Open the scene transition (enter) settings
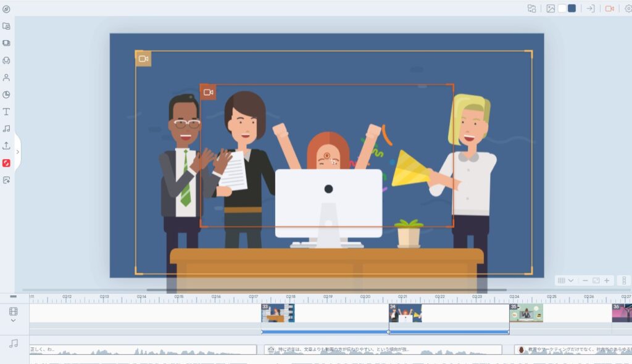 [590, 9]
